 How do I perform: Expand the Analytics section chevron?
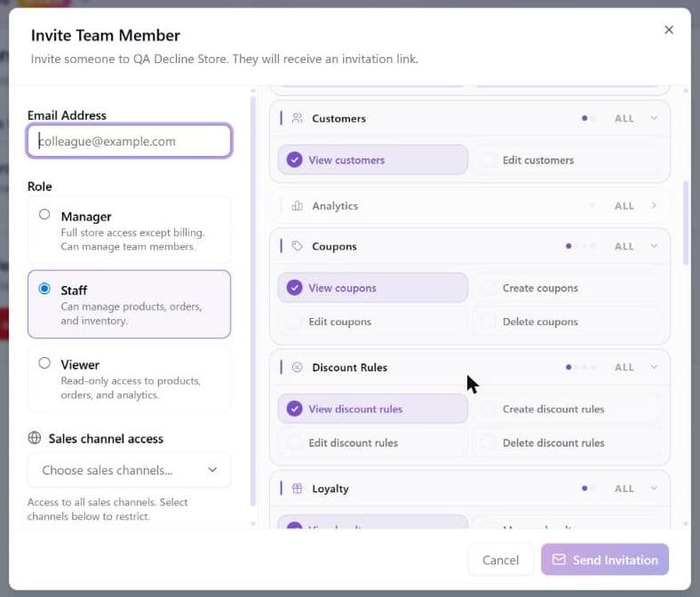tap(654, 206)
